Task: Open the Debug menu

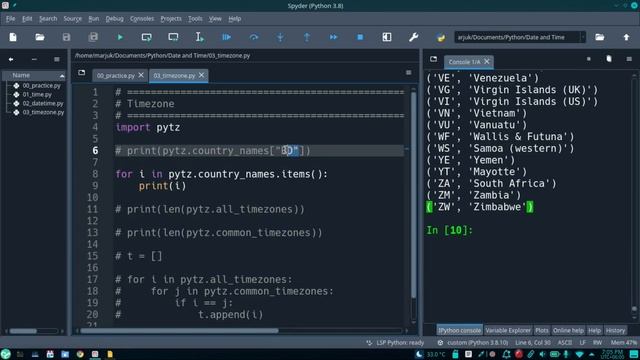Action: tap(114, 19)
